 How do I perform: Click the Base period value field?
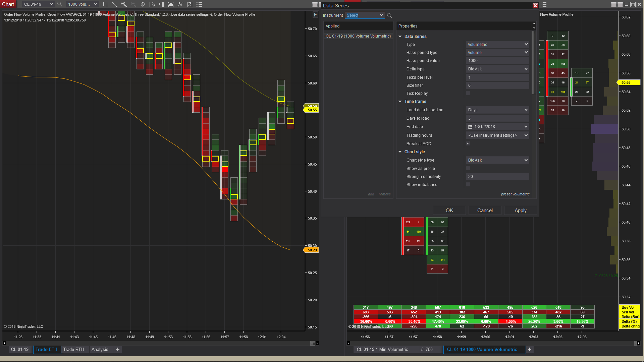tap(497, 61)
